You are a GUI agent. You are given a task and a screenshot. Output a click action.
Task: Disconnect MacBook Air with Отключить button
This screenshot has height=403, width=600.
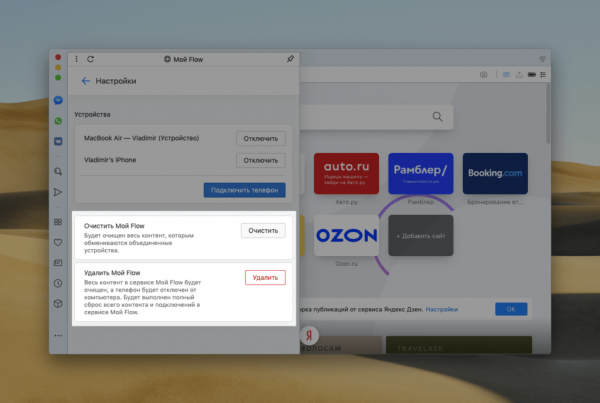(x=261, y=139)
